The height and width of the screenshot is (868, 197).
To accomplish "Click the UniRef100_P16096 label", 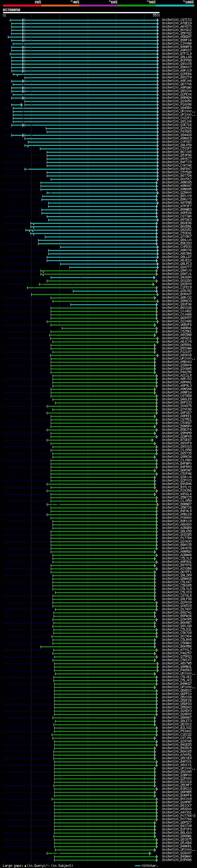I will pos(177,104).
